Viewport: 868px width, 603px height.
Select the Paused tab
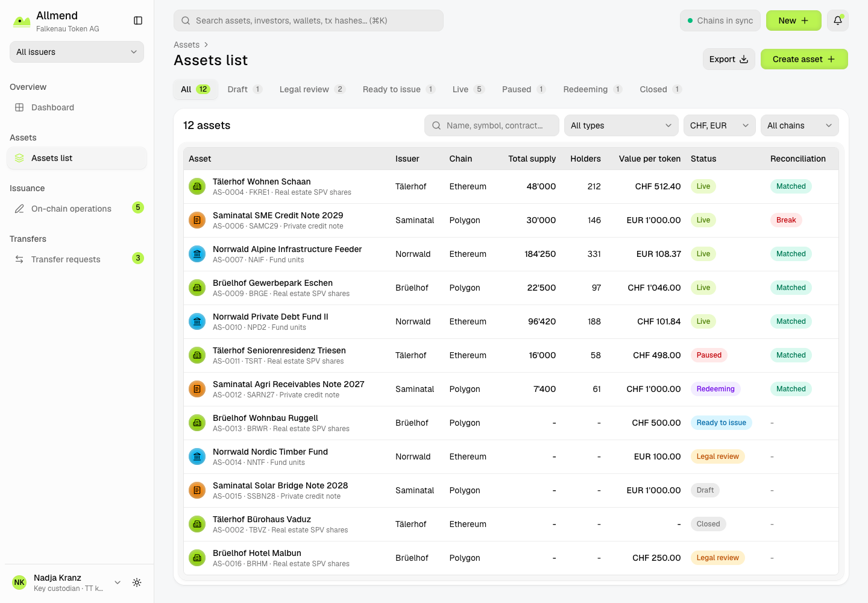click(524, 89)
